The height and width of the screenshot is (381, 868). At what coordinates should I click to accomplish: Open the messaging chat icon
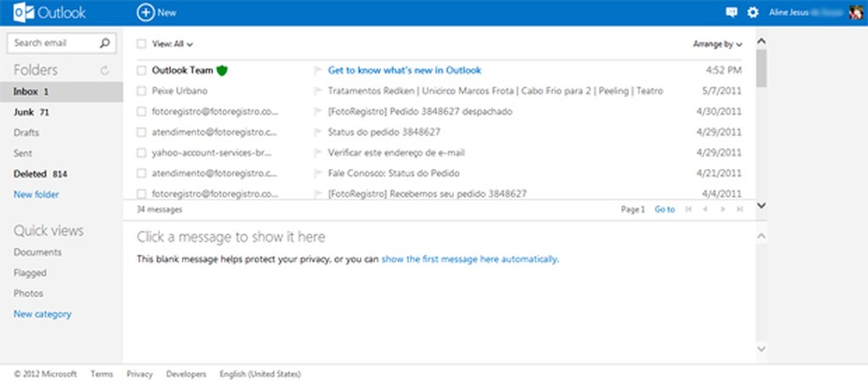pos(731,12)
